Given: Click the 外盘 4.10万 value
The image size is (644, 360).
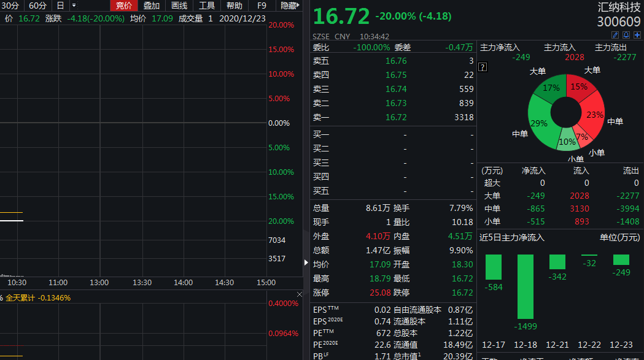Looking at the screenshot, I should (x=378, y=236).
